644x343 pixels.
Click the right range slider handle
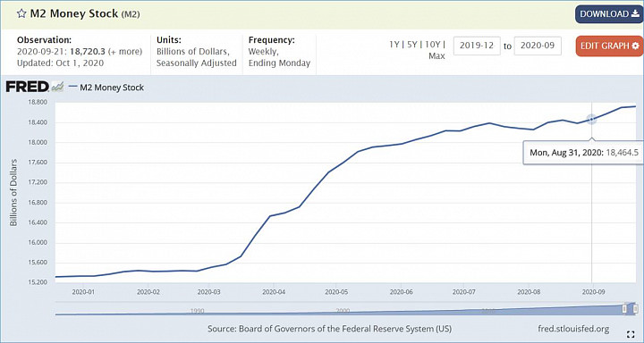[x=635, y=308]
